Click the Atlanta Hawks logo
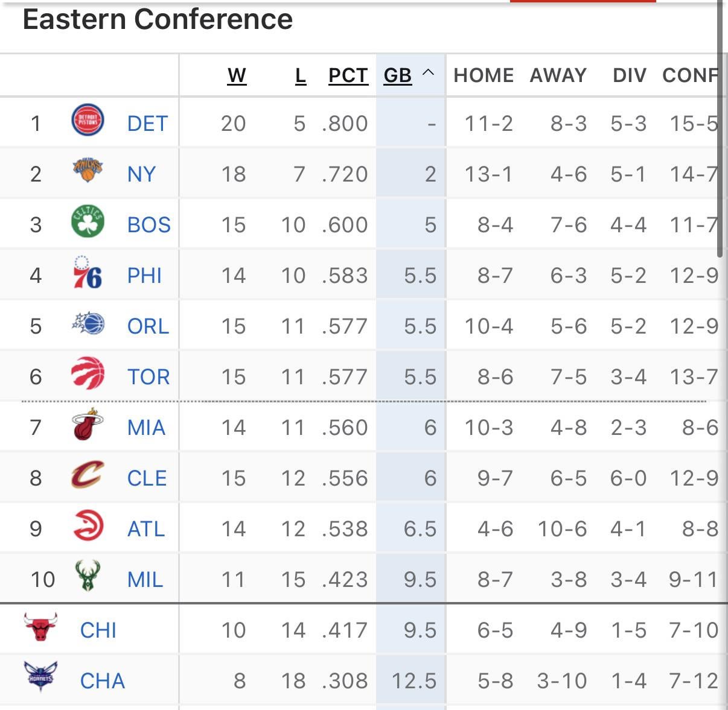The image size is (728, 710). [88, 525]
